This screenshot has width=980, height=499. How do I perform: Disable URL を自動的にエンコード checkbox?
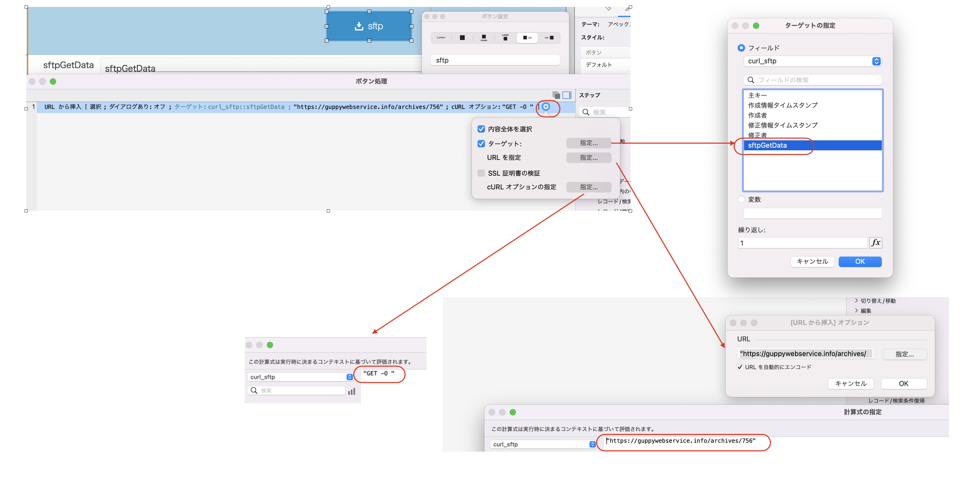click(740, 367)
